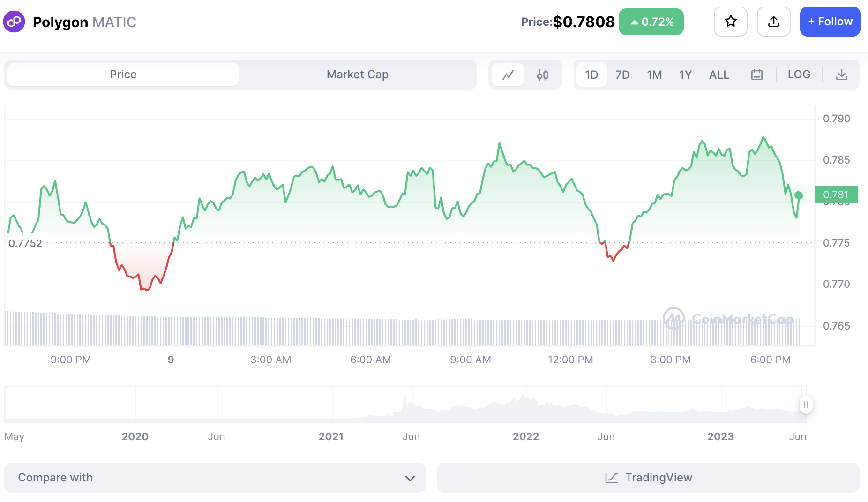Click the 3:00 AM axis label

pyautogui.click(x=270, y=360)
